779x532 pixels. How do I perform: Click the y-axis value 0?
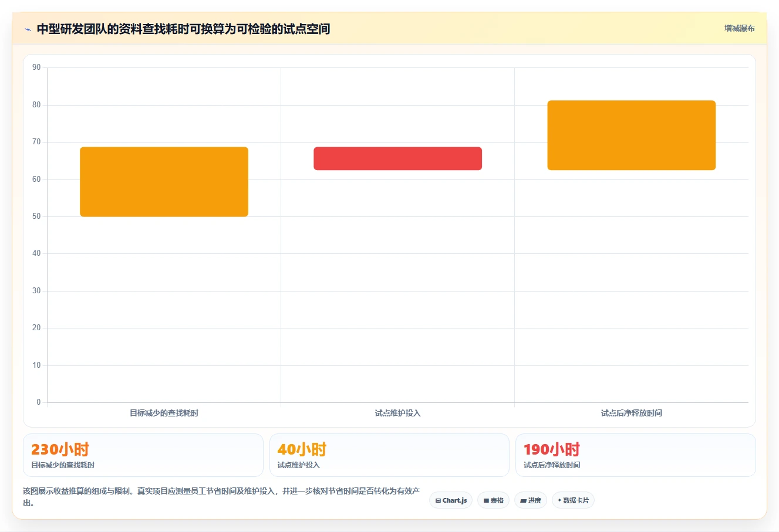pos(39,402)
